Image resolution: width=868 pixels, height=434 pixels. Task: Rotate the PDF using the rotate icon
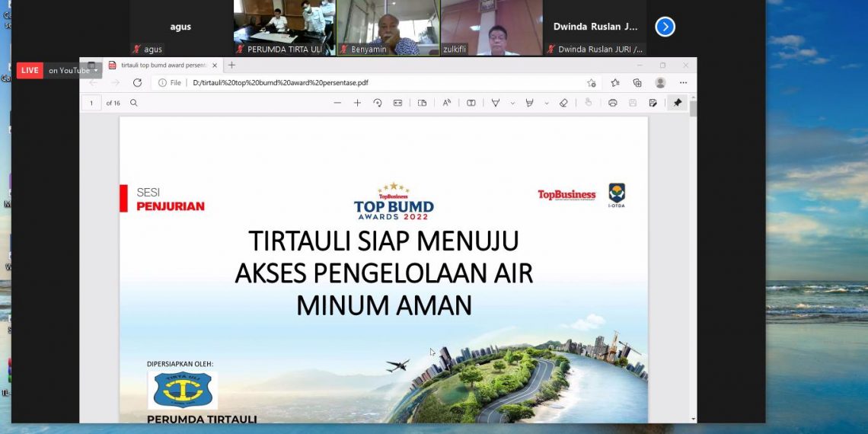[x=378, y=103]
